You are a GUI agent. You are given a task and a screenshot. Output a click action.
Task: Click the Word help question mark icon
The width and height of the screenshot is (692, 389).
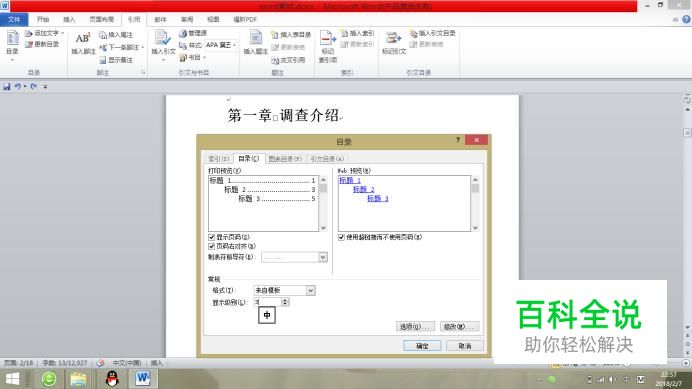pyautogui.click(x=686, y=19)
